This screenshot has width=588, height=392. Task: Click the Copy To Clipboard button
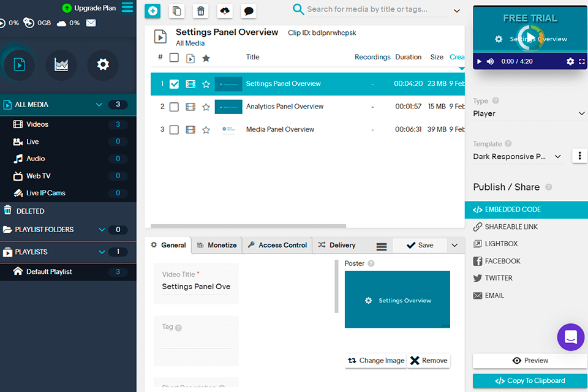(x=530, y=381)
